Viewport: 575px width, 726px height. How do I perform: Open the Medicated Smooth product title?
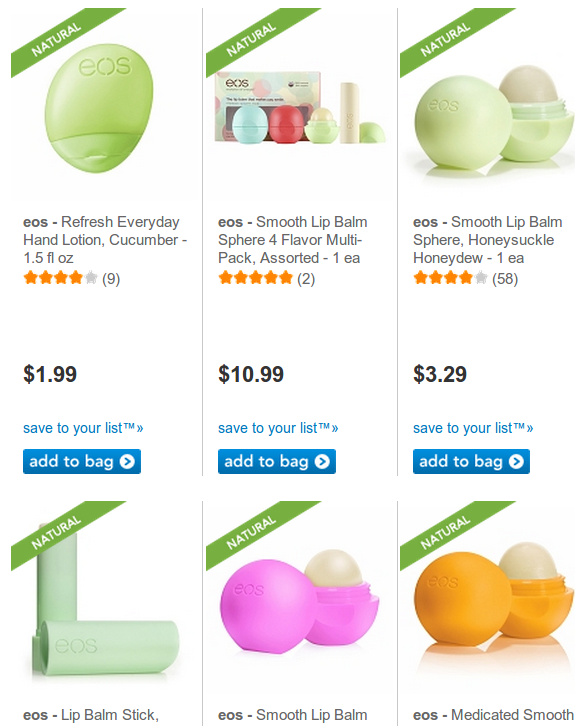(493, 715)
